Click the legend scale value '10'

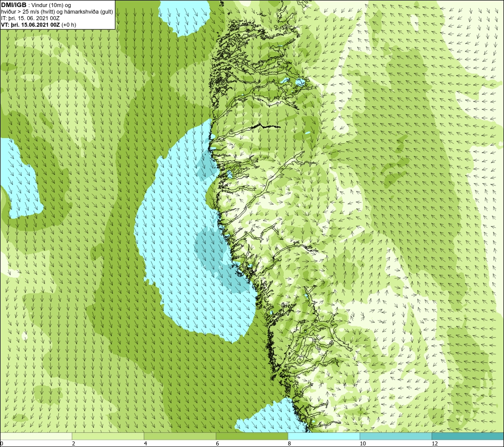click(363, 443)
